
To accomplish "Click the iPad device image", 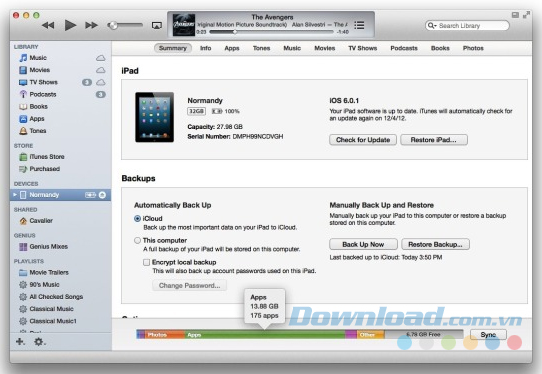I will [154, 117].
